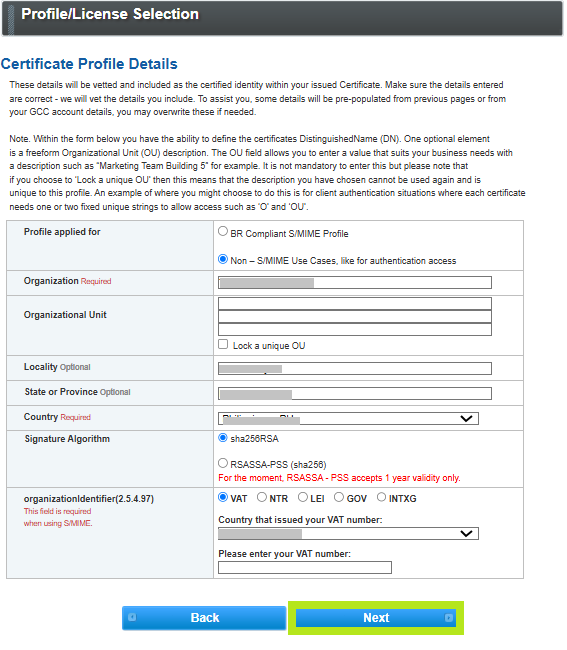Open the Country dropdown list
The width and height of the screenshot is (567, 650).
point(348,418)
